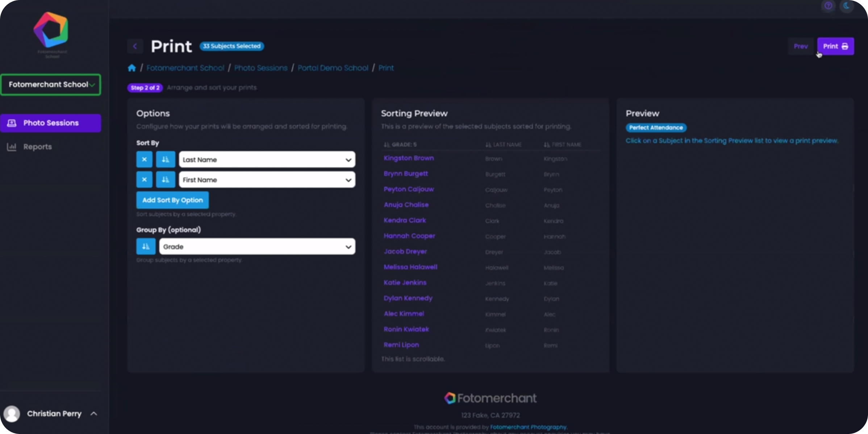Image resolution: width=868 pixels, height=434 pixels.
Task: Click the purple Print button
Action: [835, 46]
